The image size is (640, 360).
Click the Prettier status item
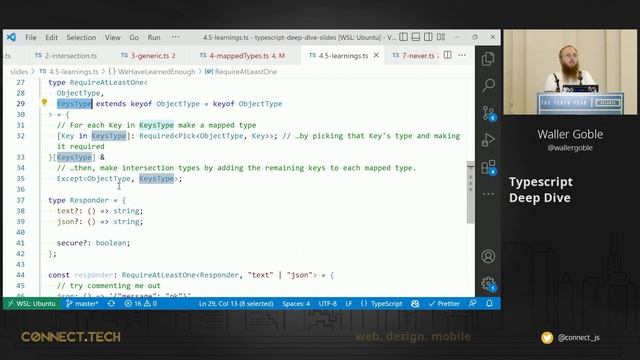point(444,304)
